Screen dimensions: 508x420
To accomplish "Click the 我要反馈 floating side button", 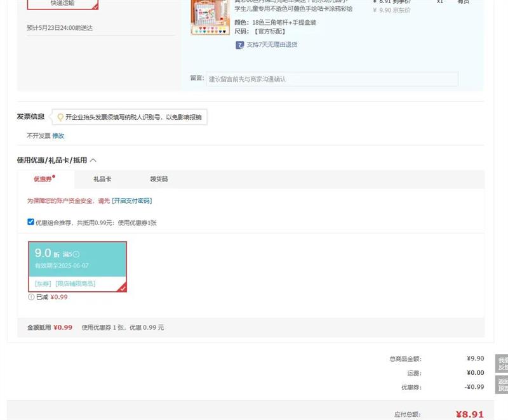I will click(502, 364).
